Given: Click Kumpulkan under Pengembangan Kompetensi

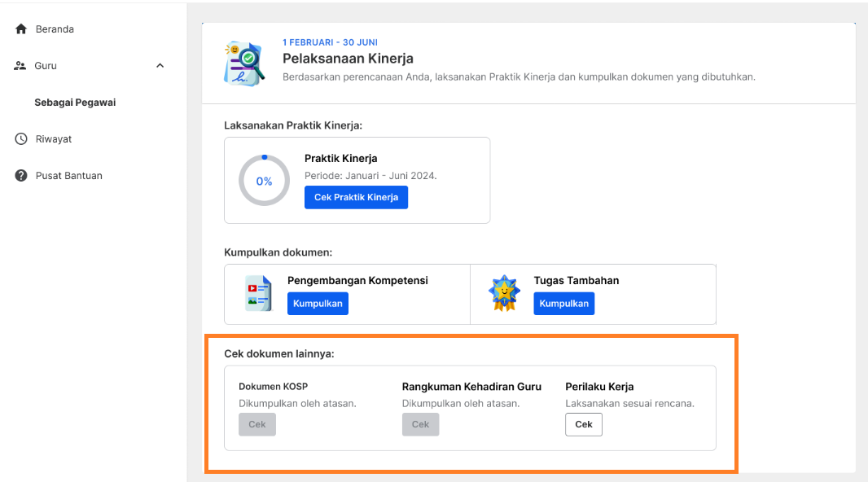Looking at the screenshot, I should point(318,303).
